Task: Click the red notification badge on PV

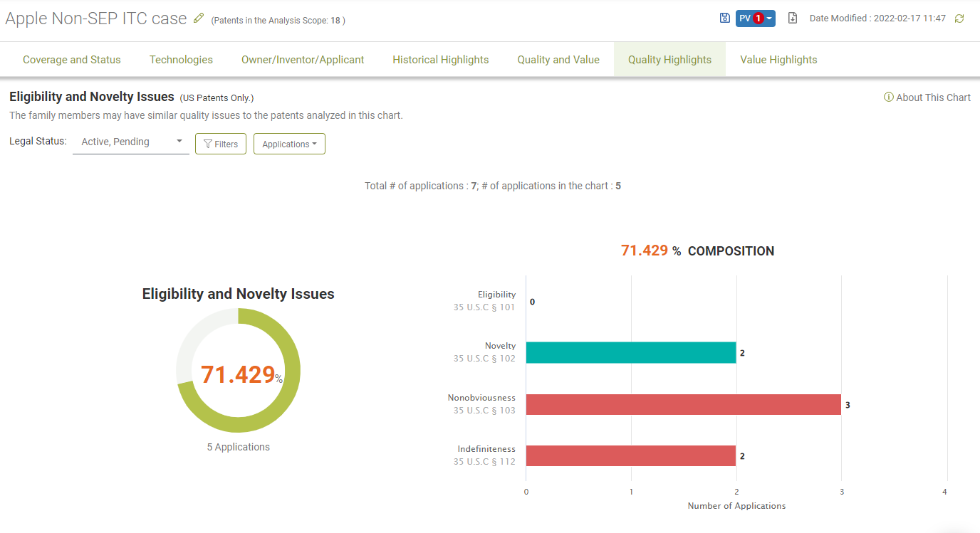Action: [x=759, y=19]
